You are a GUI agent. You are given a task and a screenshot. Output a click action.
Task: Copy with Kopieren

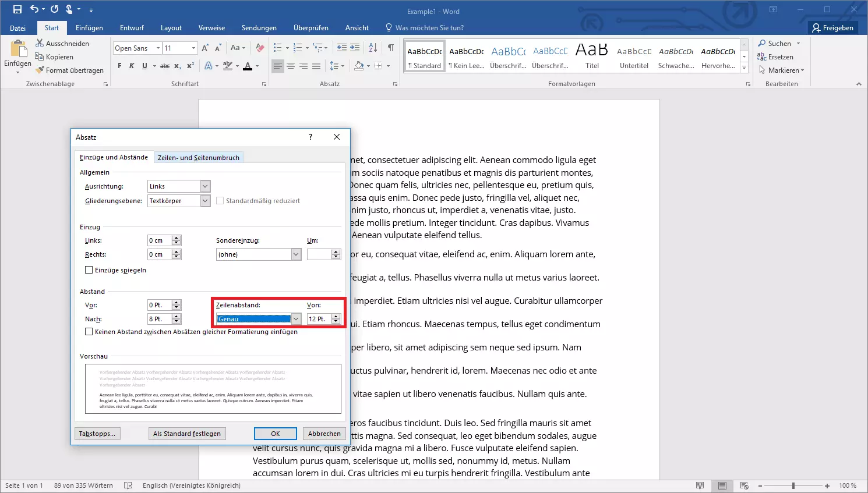(x=54, y=57)
